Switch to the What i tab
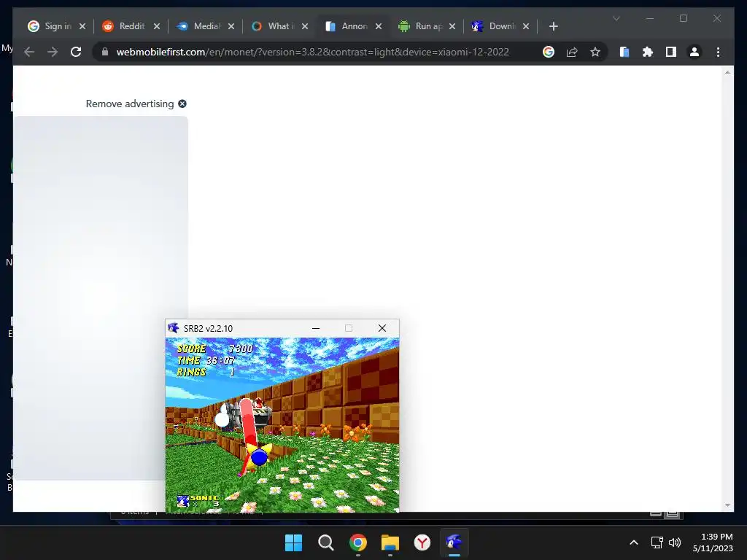Screen dimensions: 747x560 (274, 26)
